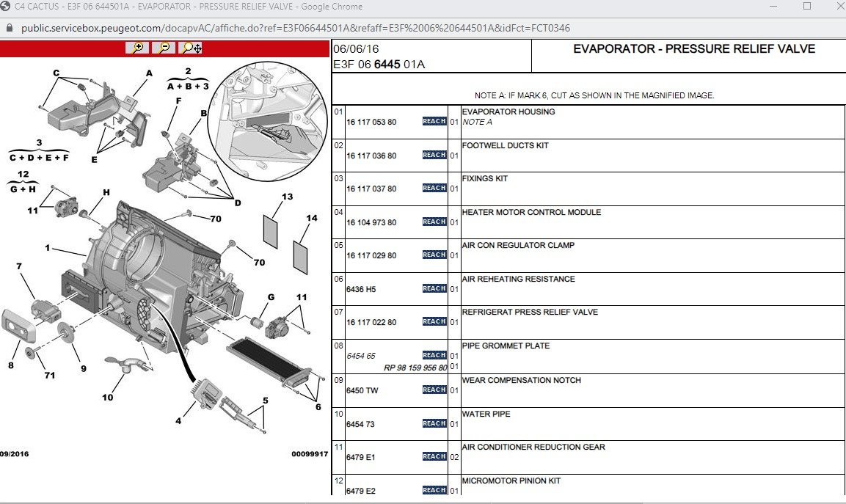The width and height of the screenshot is (846, 504).
Task: Select replacement part RP 98 159 956 80
Action: [415, 368]
